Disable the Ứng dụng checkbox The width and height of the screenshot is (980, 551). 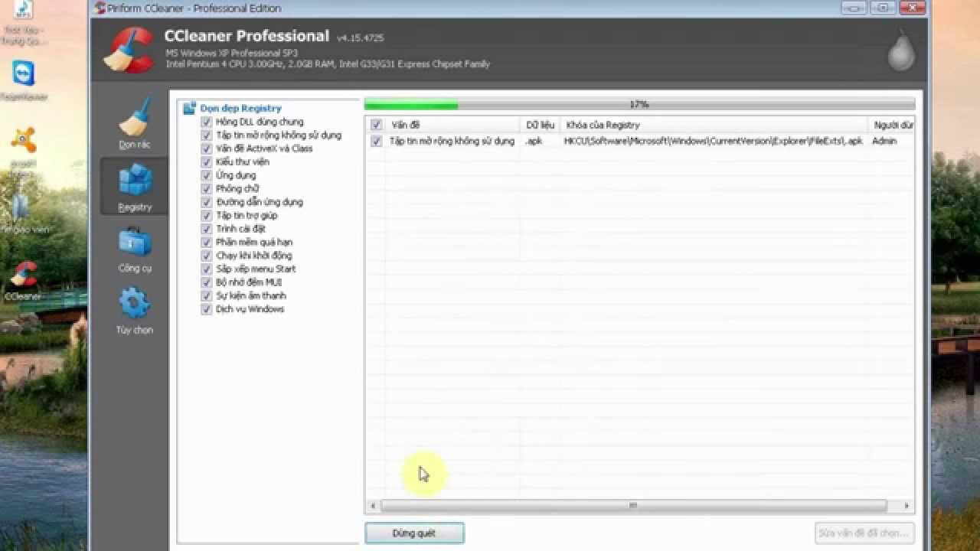(206, 175)
